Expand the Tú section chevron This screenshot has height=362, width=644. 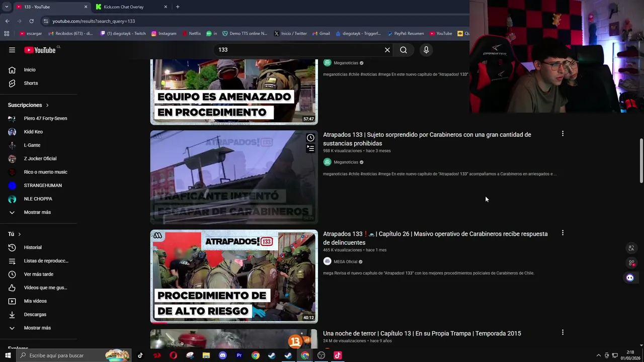coord(20,234)
